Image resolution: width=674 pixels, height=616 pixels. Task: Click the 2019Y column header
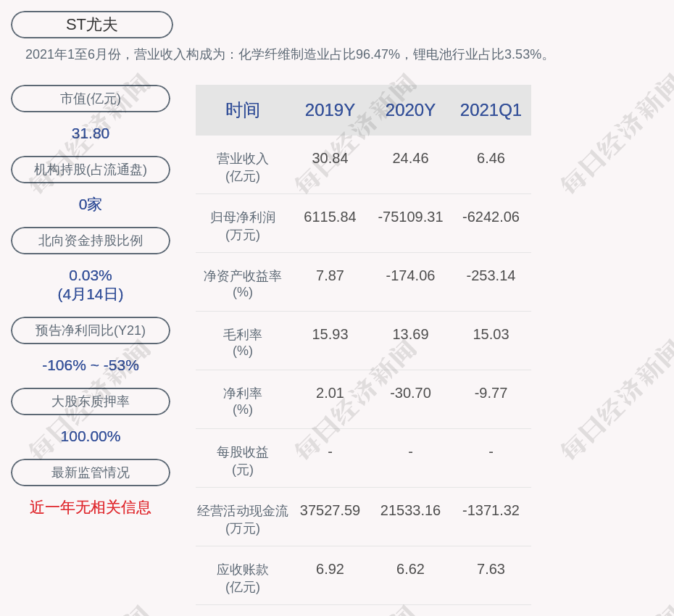(x=330, y=110)
